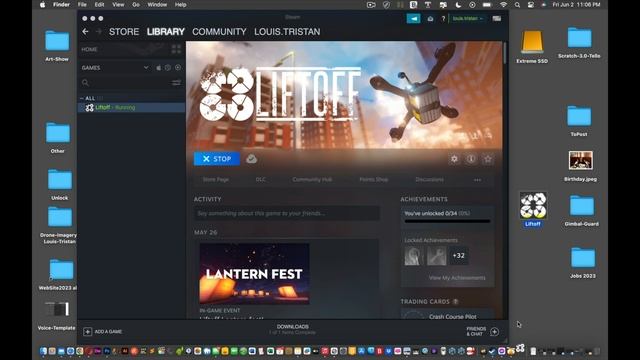This screenshot has height=360, width=640.
Task: Open Liftoff manage gear icon
Action: (x=454, y=159)
